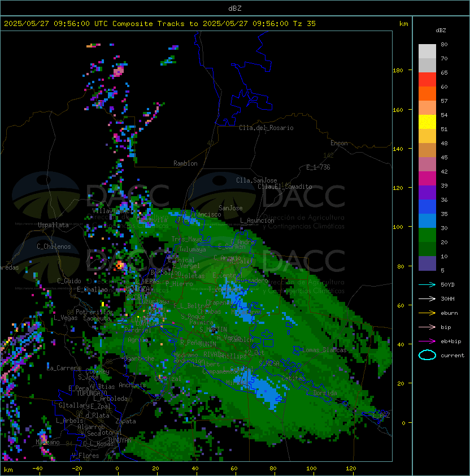Image resolution: width=470 pixels, height=476 pixels.
Task: Click the 'eb+bip' legend label
Action: (x=451, y=341)
